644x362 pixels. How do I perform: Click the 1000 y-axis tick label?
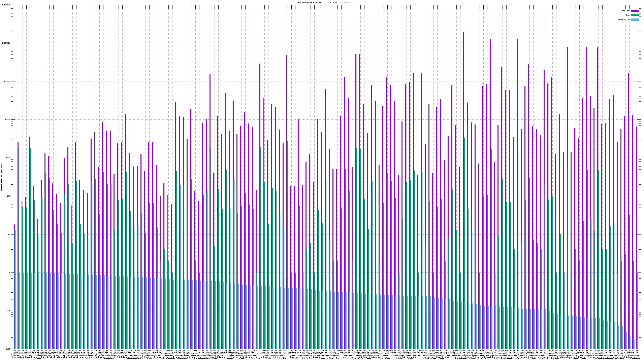(8, 158)
